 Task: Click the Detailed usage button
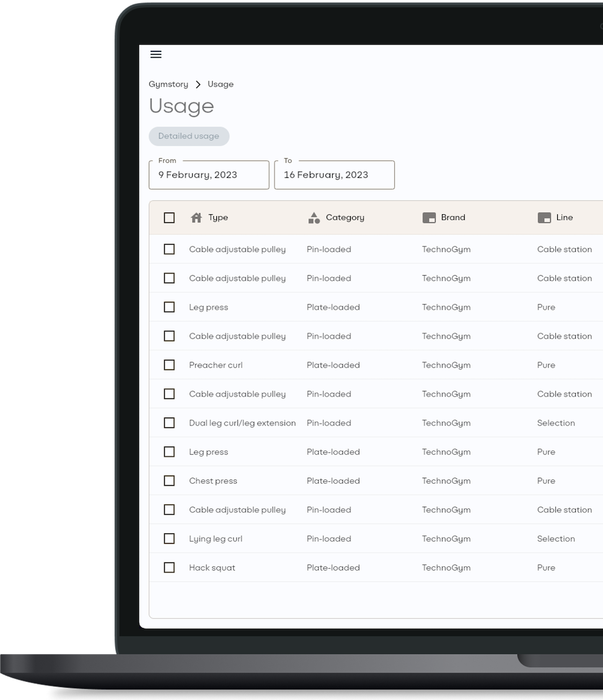click(x=189, y=136)
